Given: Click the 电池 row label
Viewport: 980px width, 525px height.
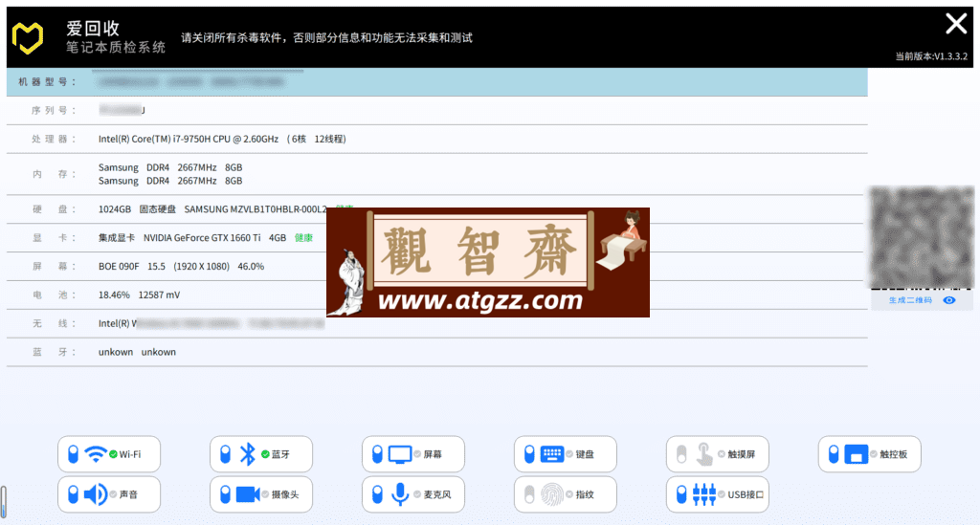Looking at the screenshot, I should point(53,295).
